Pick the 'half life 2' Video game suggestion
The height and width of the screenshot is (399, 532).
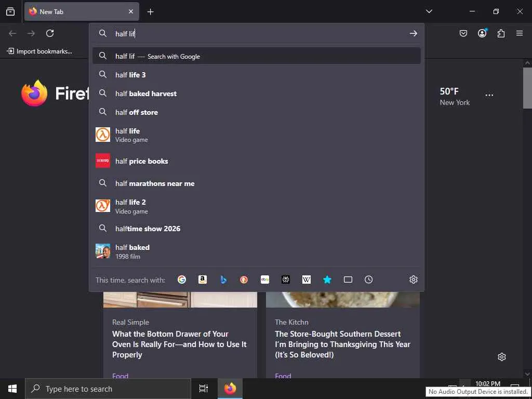[257, 206]
